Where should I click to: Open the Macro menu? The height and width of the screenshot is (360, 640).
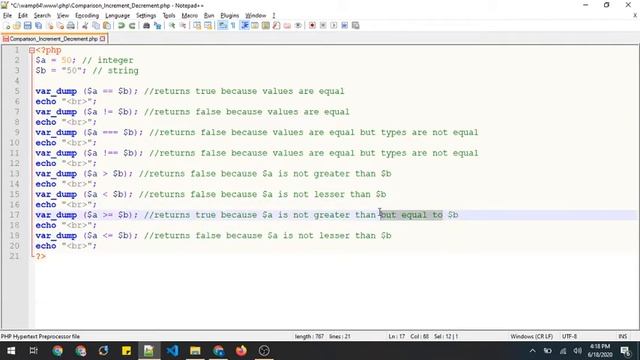(x=189, y=16)
